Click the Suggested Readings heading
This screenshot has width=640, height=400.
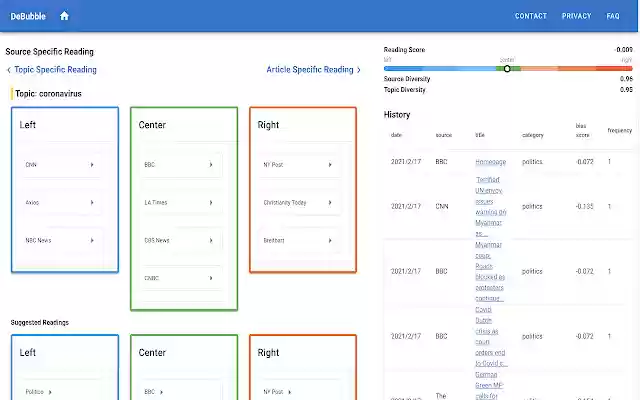40,322
